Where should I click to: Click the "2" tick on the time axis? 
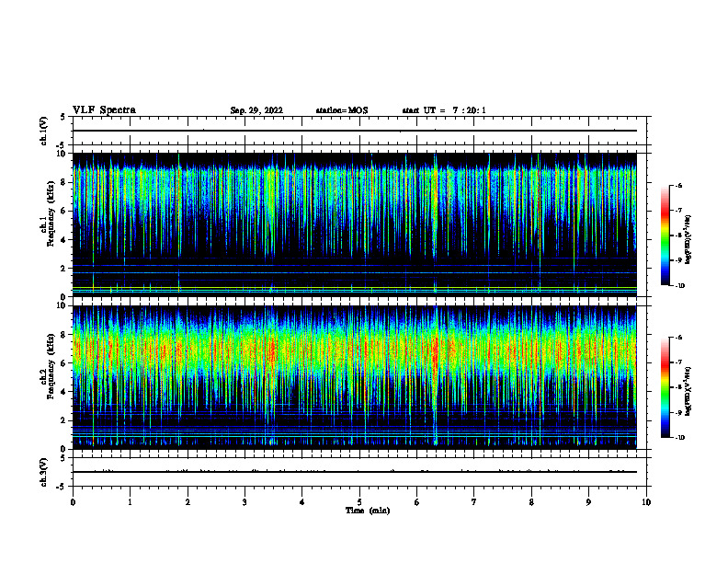(188, 502)
